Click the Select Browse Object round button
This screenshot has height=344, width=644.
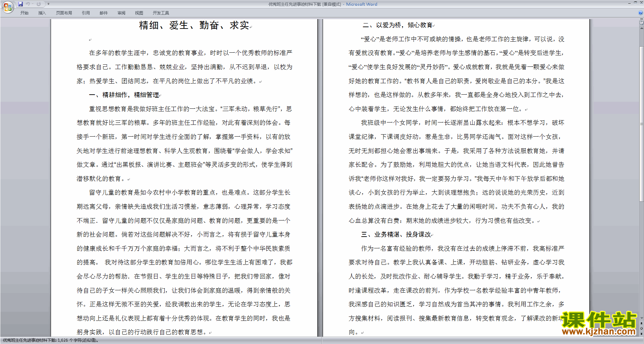(x=641, y=328)
